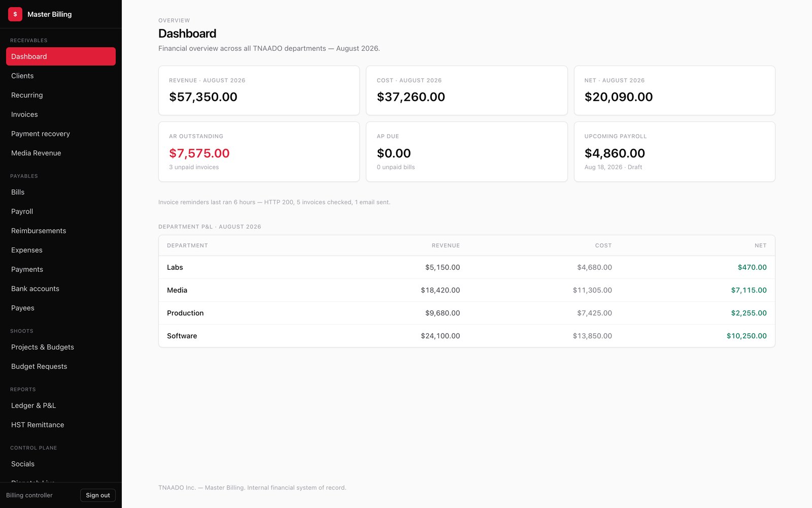Click the Labs department row name
The height and width of the screenshot is (508, 812).
point(175,267)
